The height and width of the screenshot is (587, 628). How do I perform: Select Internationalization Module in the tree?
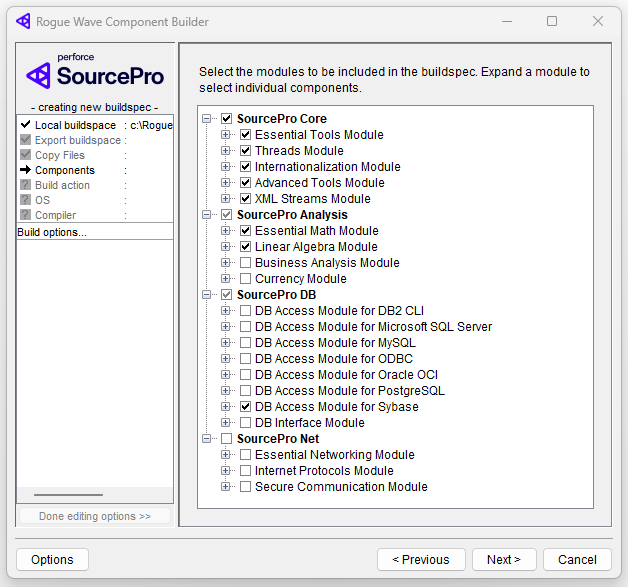point(327,167)
